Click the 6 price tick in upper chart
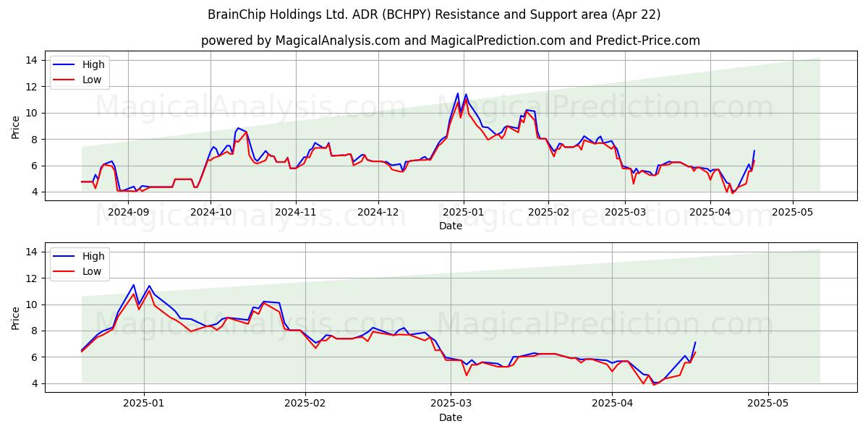This screenshot has height=434, width=868. point(36,166)
